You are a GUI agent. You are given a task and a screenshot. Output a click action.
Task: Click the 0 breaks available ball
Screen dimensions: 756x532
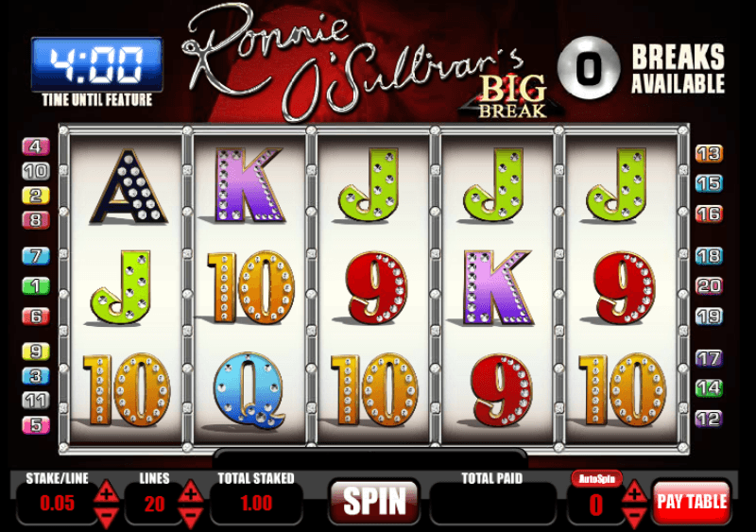click(x=588, y=67)
